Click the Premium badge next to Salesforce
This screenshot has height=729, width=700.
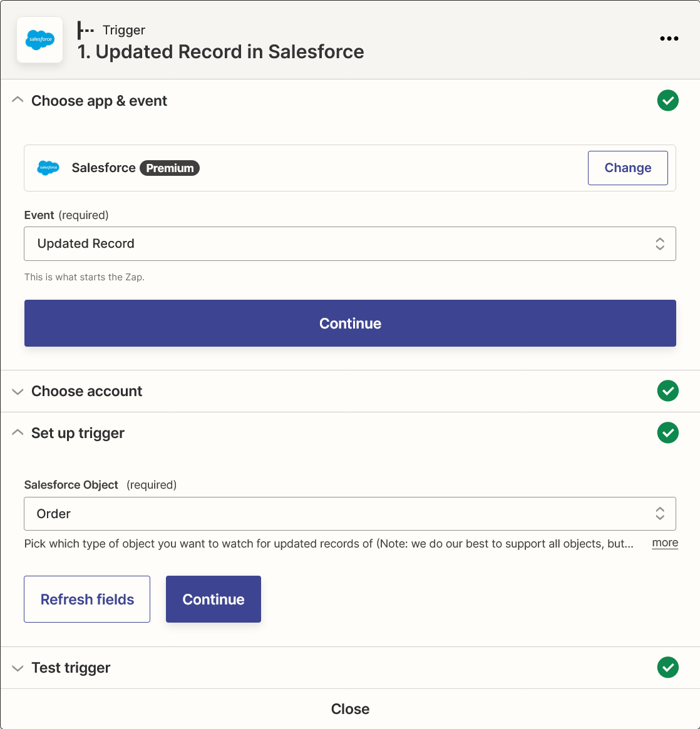[170, 168]
